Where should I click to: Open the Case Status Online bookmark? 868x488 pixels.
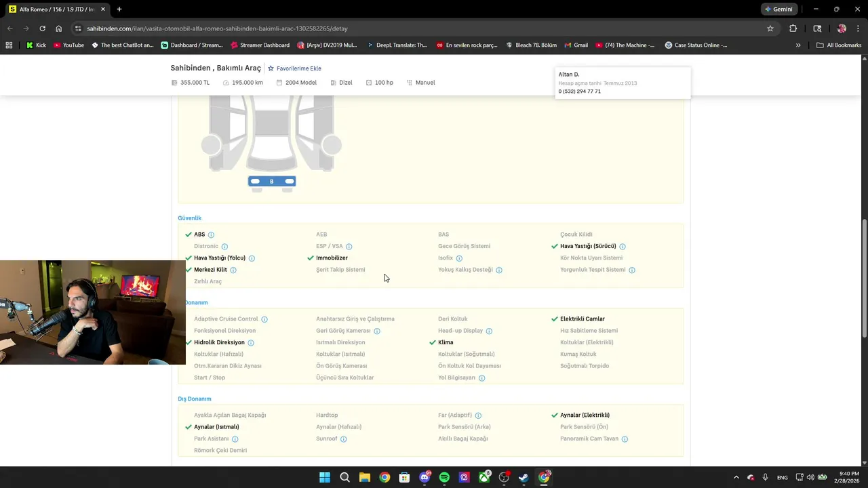(696, 45)
